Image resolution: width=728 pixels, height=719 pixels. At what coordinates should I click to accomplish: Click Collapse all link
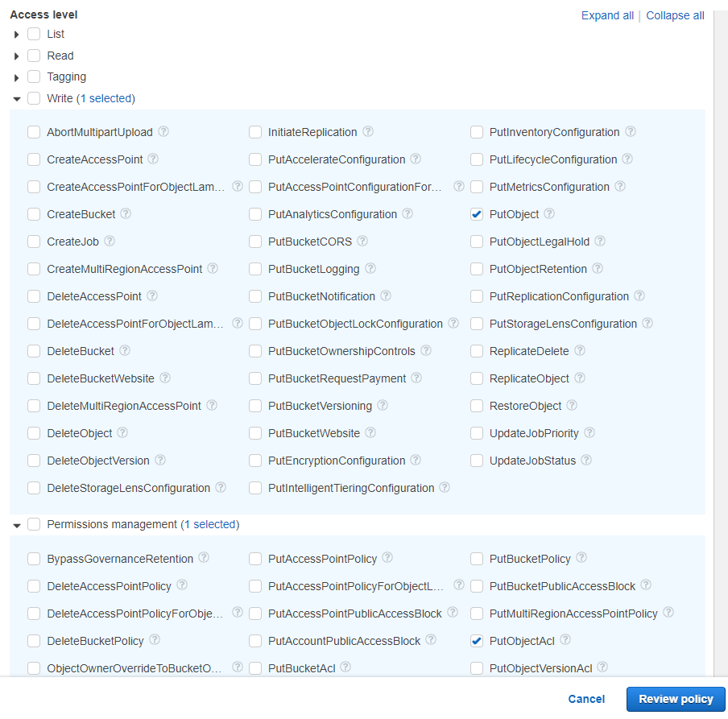click(x=675, y=15)
